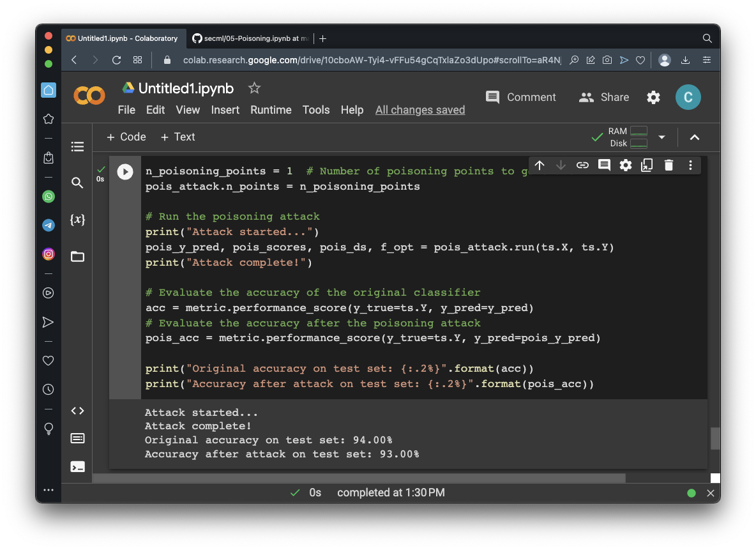Screen dimensions: 756x550
Task: Open the variables {x} inspector panel
Action: (x=77, y=220)
